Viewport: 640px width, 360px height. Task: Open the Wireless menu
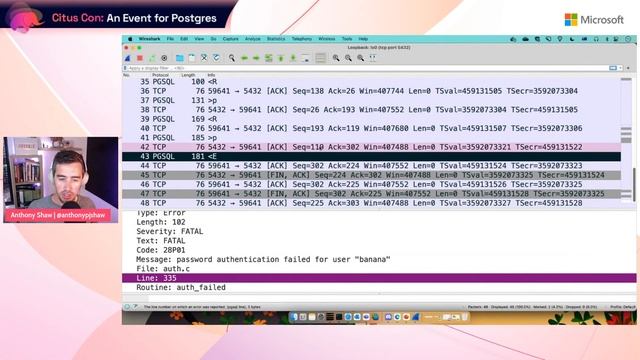coord(327,39)
